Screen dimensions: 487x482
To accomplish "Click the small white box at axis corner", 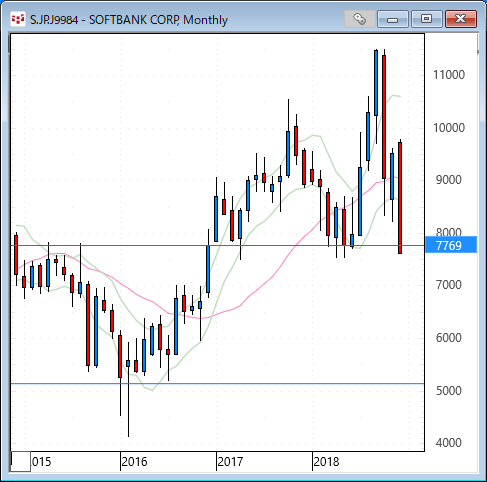I will coord(21,462).
